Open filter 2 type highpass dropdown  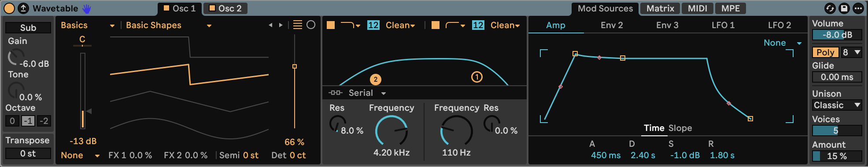pyautogui.click(x=455, y=25)
